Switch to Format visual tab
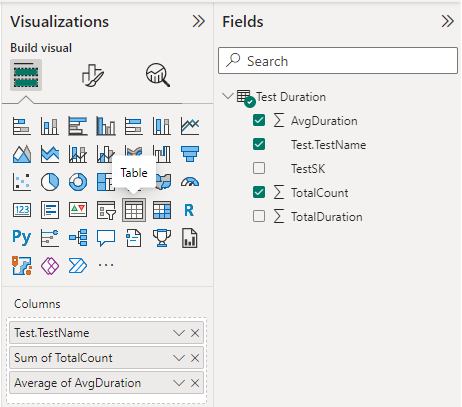462x407 pixels. 93,75
